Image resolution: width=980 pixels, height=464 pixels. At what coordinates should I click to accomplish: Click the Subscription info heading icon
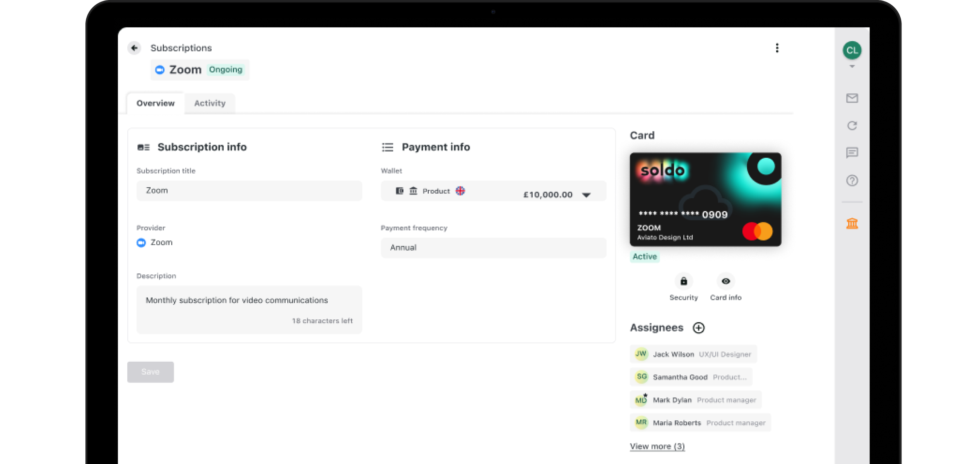tap(143, 147)
